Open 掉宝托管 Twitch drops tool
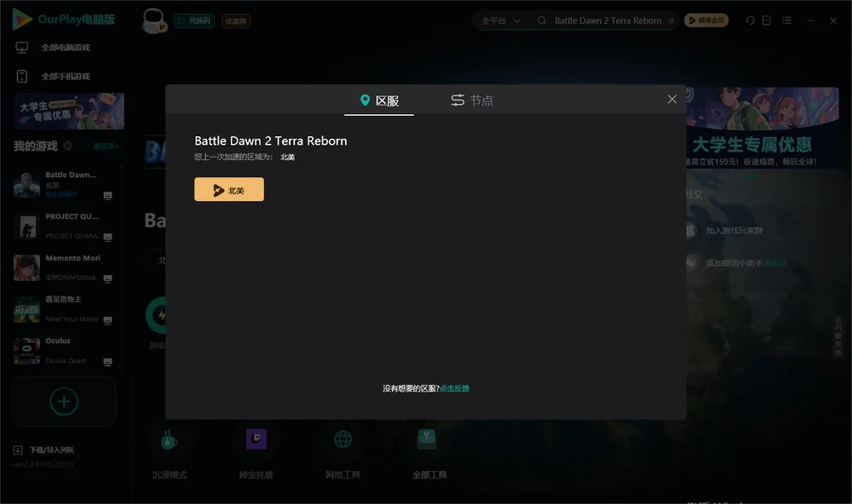This screenshot has height=504, width=852. (x=256, y=454)
